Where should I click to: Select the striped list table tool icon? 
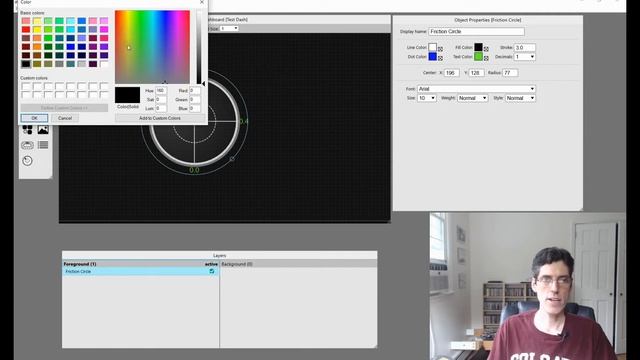43,145
